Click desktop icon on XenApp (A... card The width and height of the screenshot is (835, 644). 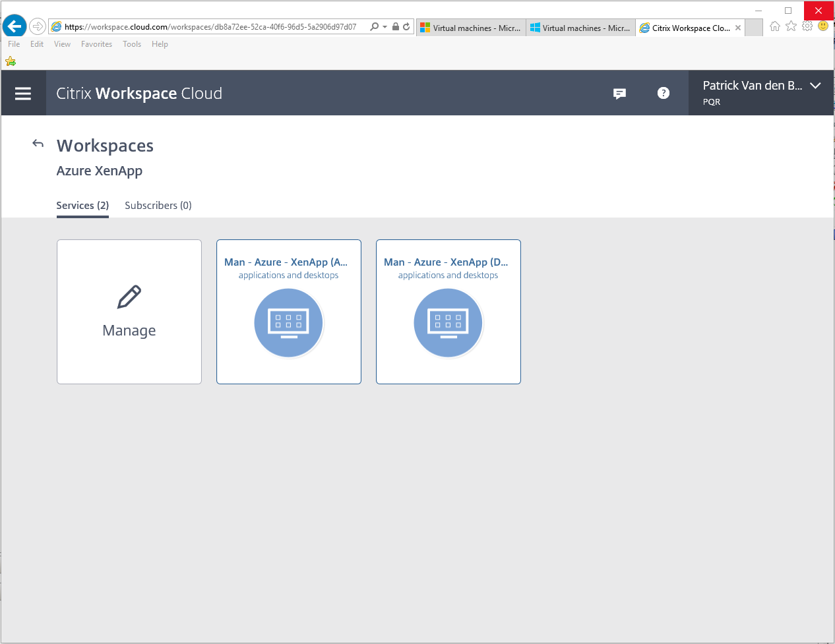(289, 323)
